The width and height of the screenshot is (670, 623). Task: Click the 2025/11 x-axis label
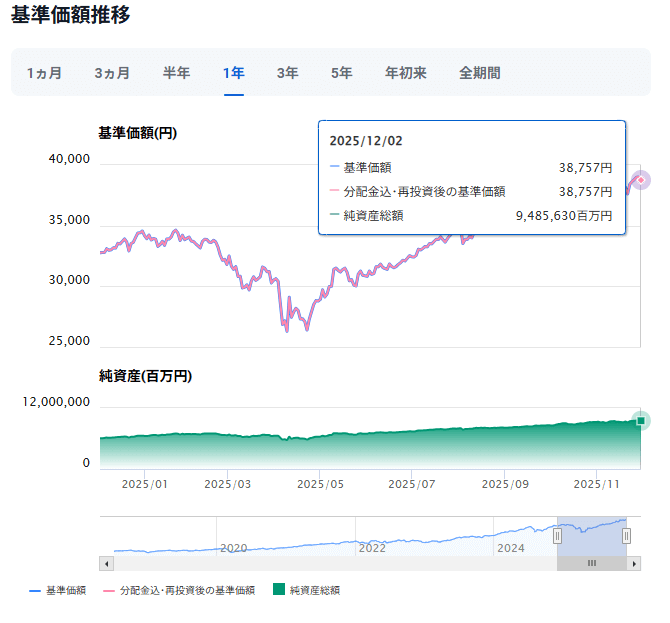[x=597, y=484]
